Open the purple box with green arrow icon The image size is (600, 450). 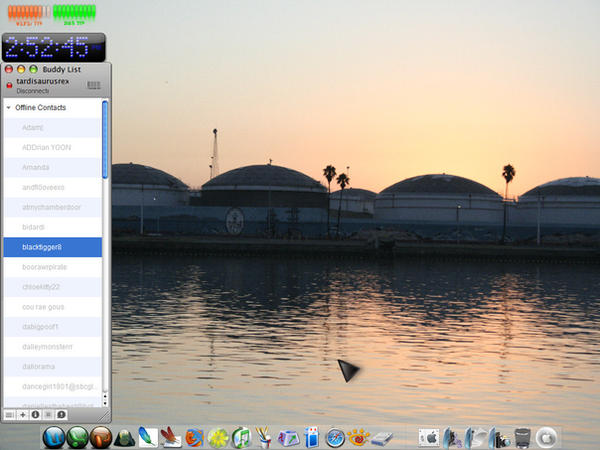288,438
